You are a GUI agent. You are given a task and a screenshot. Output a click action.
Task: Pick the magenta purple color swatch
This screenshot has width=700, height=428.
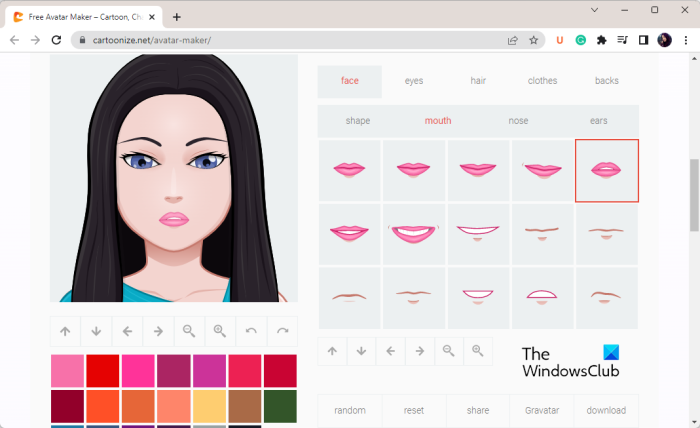(x=209, y=371)
